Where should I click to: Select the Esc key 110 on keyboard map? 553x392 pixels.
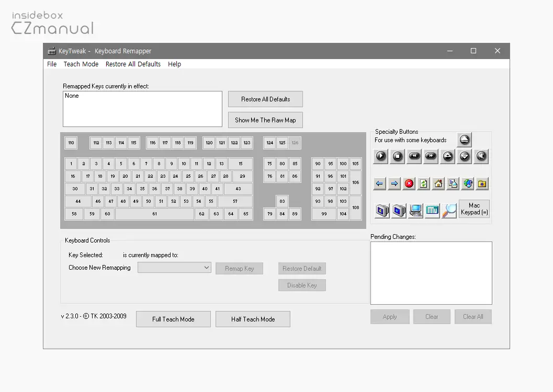coord(71,142)
